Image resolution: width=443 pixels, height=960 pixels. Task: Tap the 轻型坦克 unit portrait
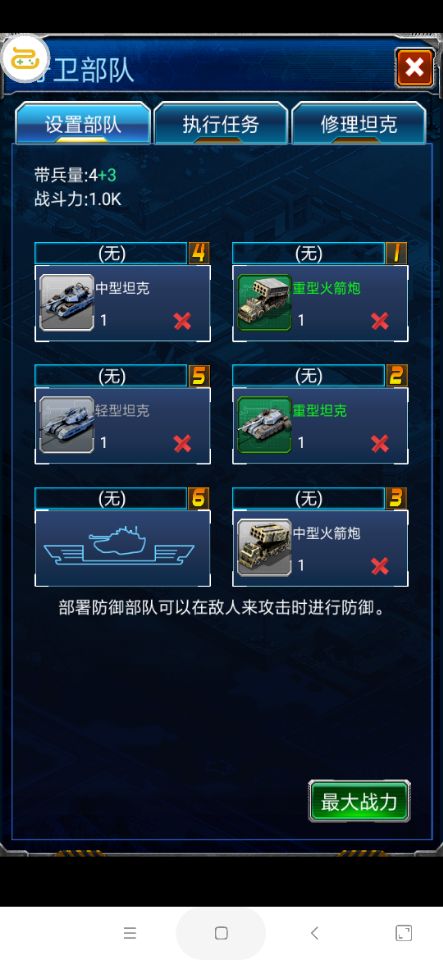click(x=67, y=425)
